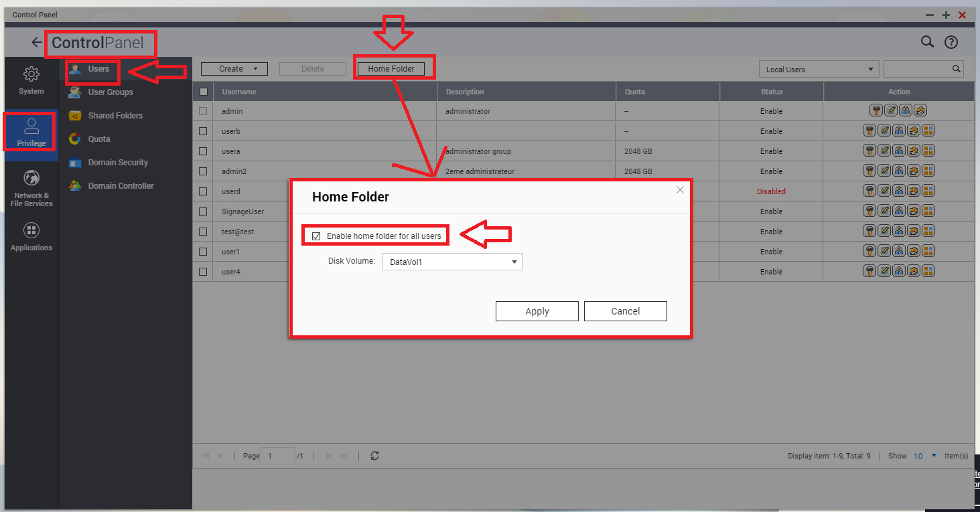Toggle the select-all checkbox in table header
This screenshot has height=512, width=980.
(204, 92)
